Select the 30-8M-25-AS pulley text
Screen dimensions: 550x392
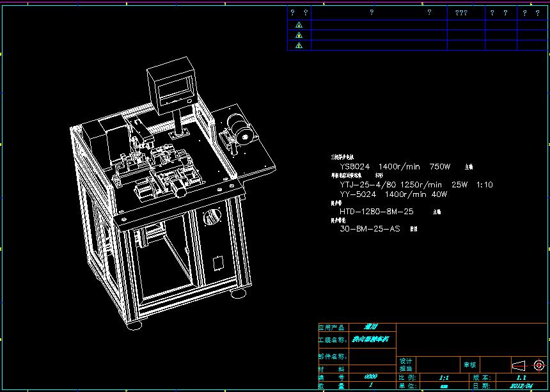pos(370,229)
